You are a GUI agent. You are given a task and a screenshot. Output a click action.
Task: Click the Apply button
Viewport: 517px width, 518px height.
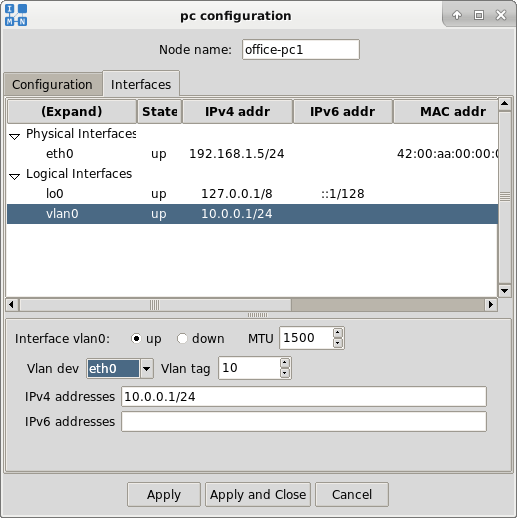(164, 495)
